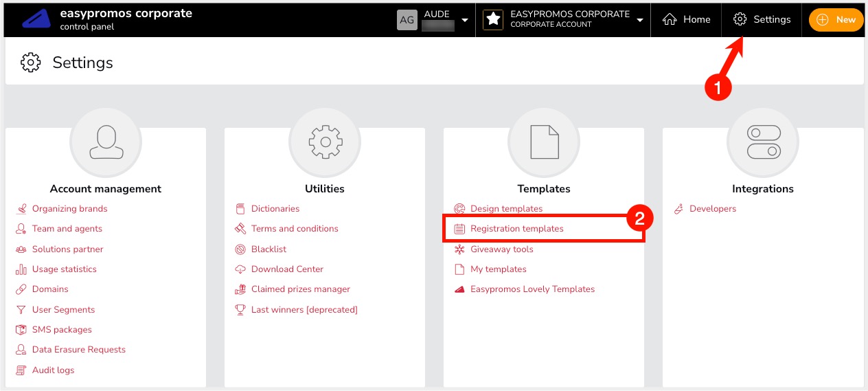Viewport: 868px width, 391px height.
Task: Click the Blacklist icon
Action: tap(240, 249)
